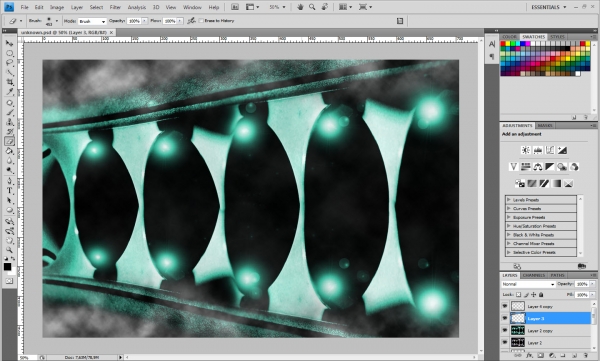Select the Pen tool
Image resolution: width=600 pixels, height=361 pixels.
click(9, 181)
